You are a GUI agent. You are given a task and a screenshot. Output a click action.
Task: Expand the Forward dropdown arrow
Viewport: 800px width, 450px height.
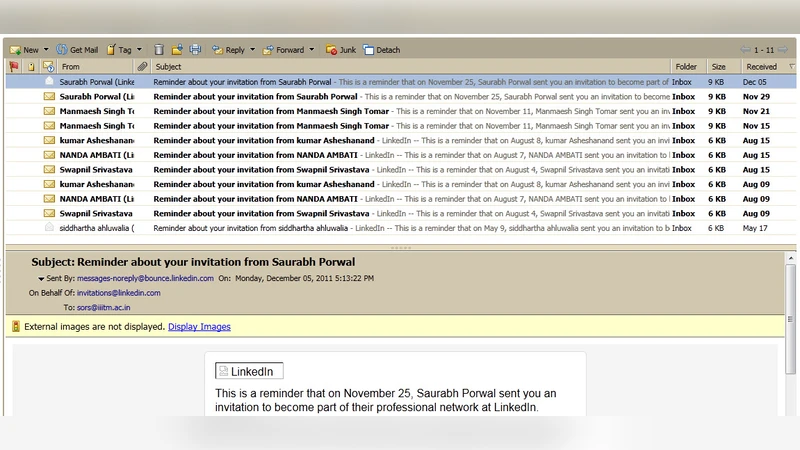pos(312,50)
